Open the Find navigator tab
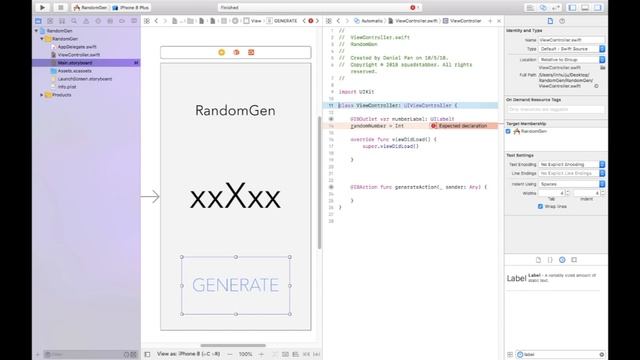The image size is (640, 360). point(74,21)
